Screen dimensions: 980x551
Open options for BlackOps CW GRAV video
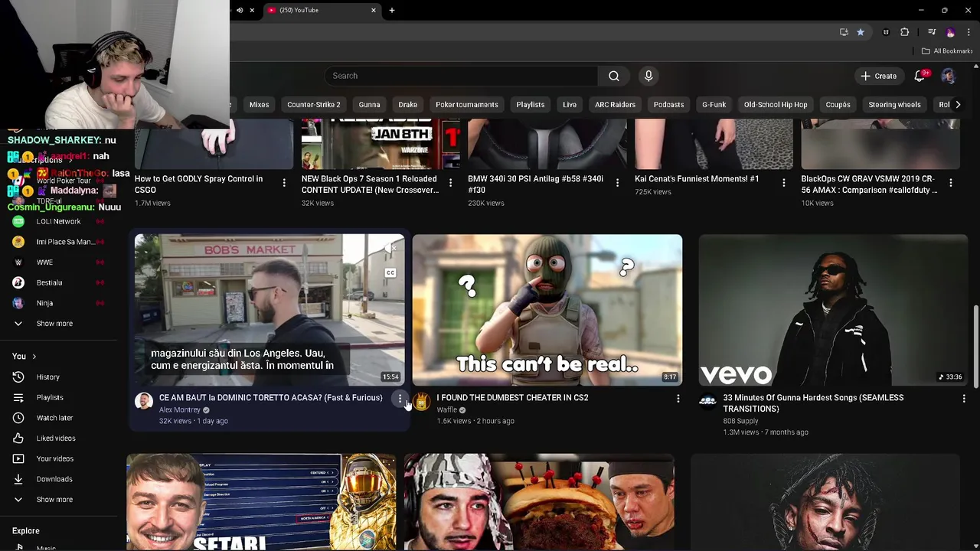point(950,183)
